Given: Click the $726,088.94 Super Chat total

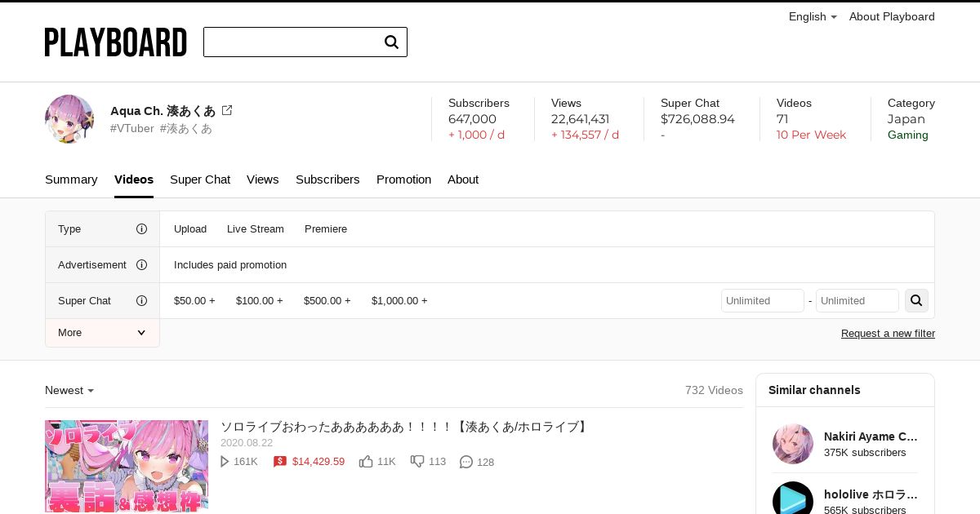Looking at the screenshot, I should click(697, 119).
